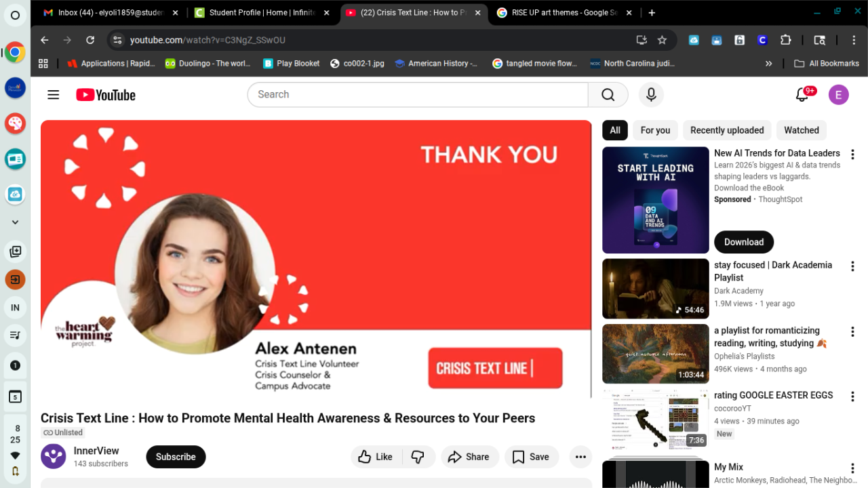The image size is (868, 488).
Task: View site information icon in address bar
Action: 117,40
